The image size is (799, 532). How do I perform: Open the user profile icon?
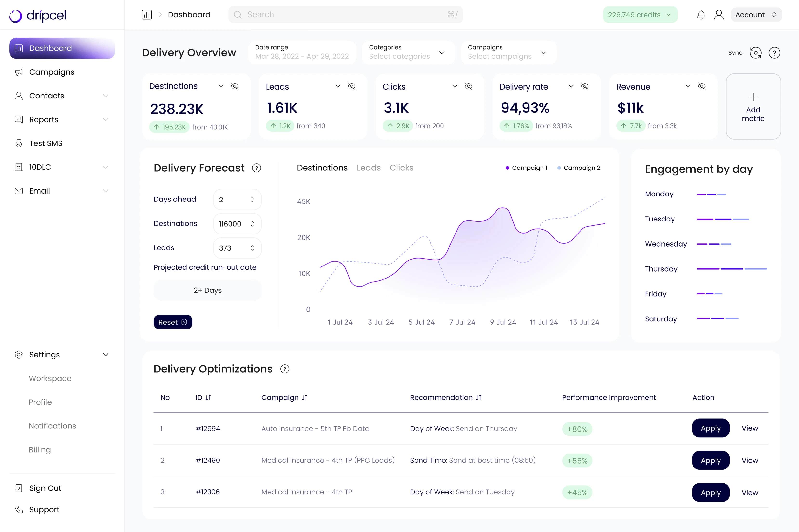(719, 15)
